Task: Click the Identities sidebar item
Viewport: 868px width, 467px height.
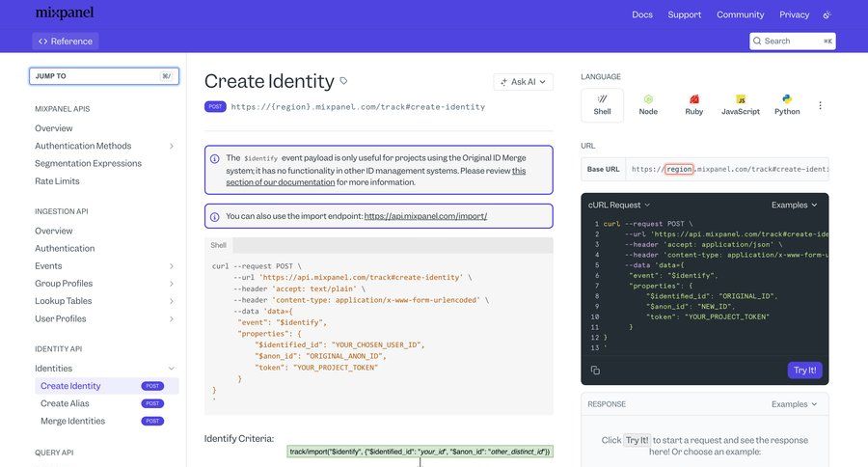Action: pyautogui.click(x=53, y=369)
